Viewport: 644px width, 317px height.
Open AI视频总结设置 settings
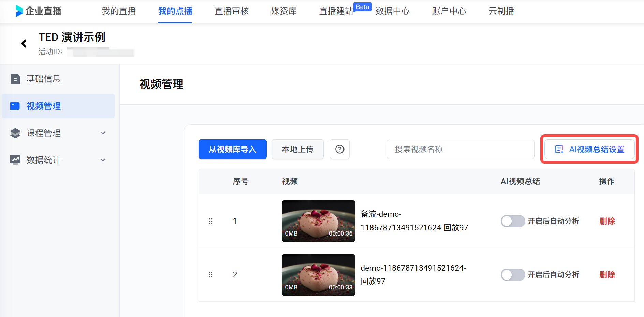(589, 149)
